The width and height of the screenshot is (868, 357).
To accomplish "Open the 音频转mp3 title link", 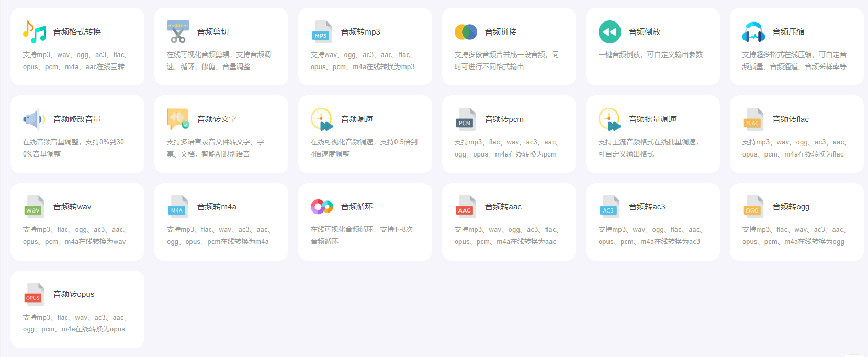I will pos(360,32).
